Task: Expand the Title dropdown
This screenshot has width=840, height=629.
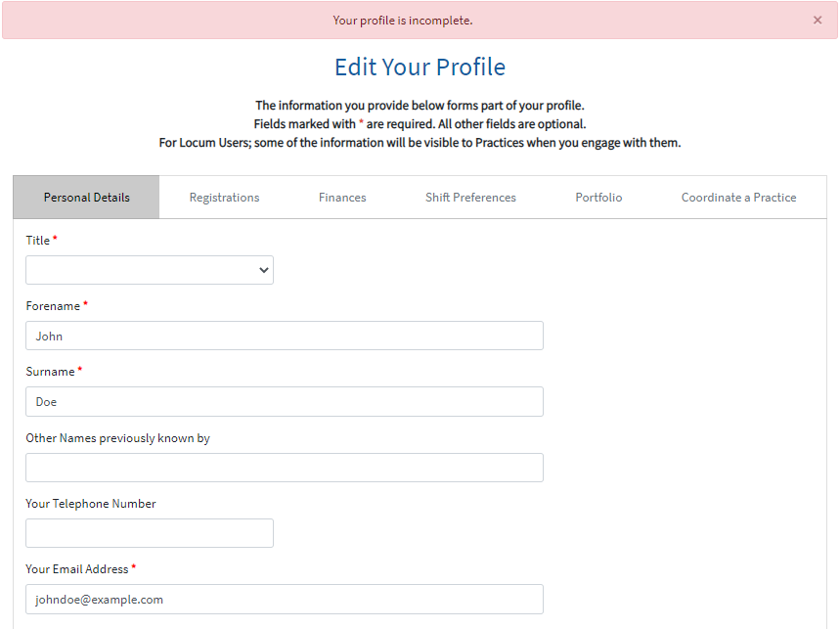Action: 150,270
